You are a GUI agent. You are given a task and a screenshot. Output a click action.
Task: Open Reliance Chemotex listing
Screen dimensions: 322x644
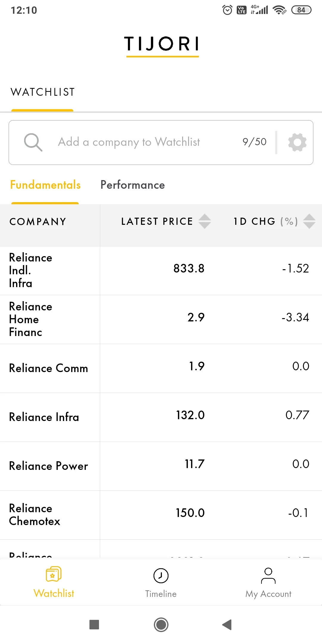point(35,515)
